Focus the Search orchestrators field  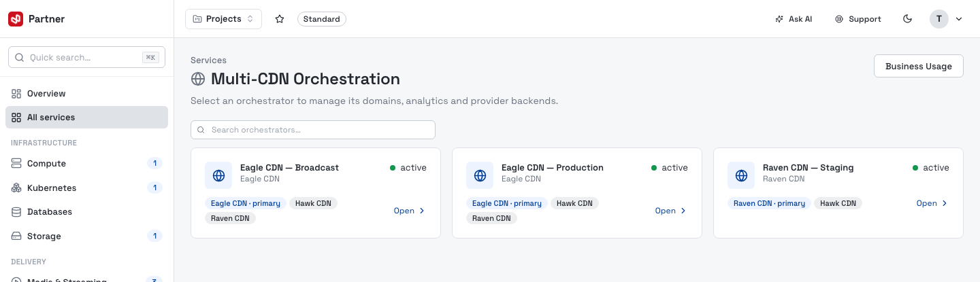pos(313,130)
